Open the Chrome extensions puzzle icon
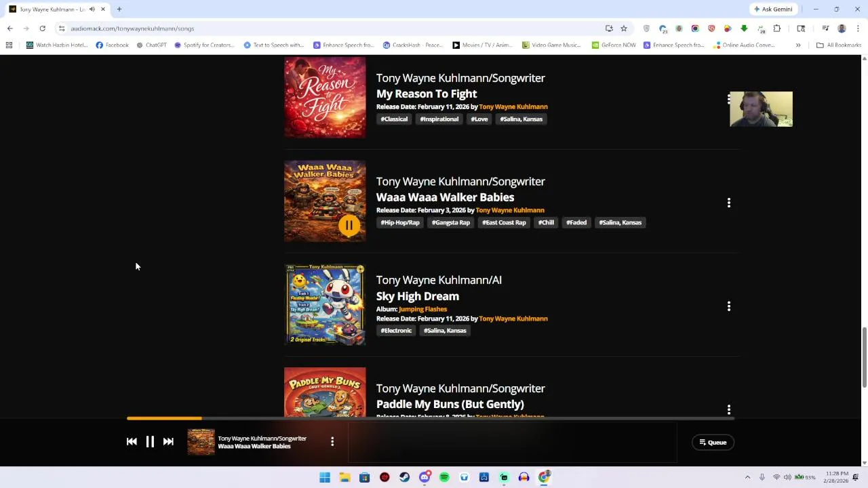The width and height of the screenshot is (868, 488). (x=777, y=28)
